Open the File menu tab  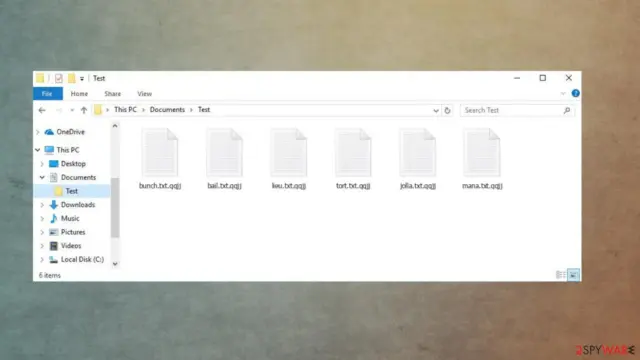[47, 94]
